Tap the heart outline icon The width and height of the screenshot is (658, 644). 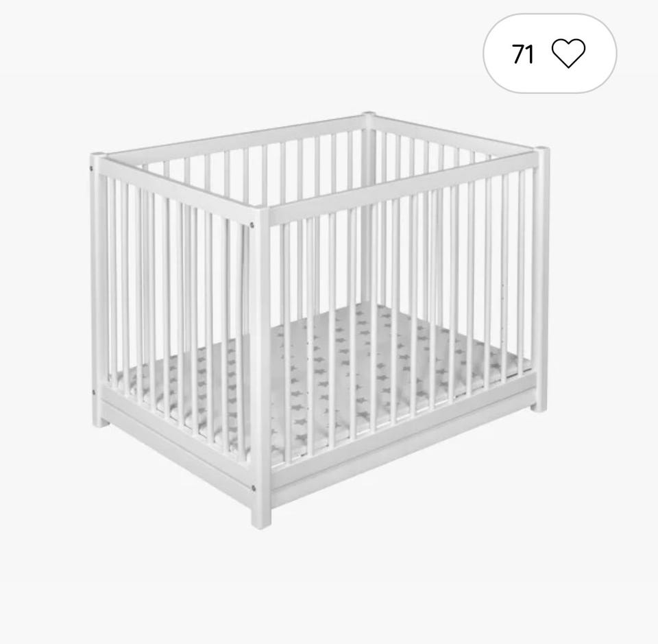(568, 53)
